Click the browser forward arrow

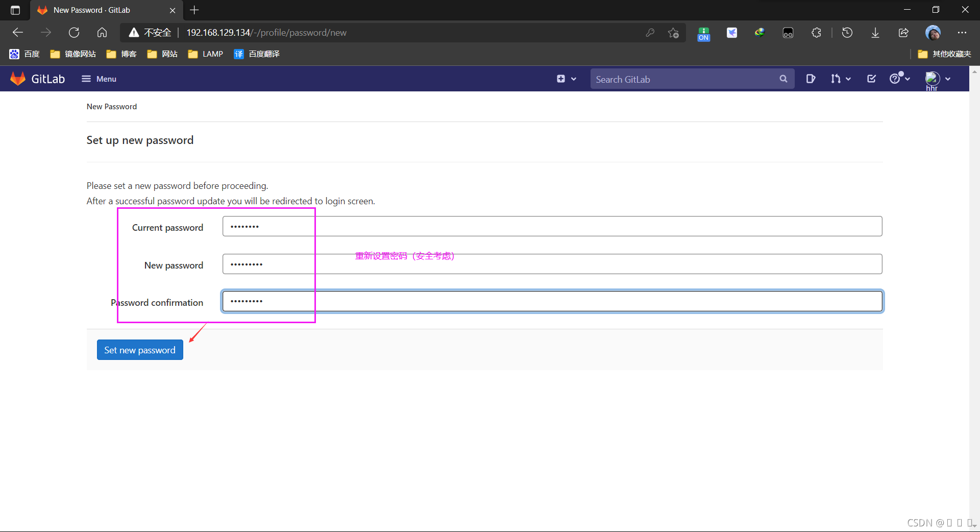[46, 33]
